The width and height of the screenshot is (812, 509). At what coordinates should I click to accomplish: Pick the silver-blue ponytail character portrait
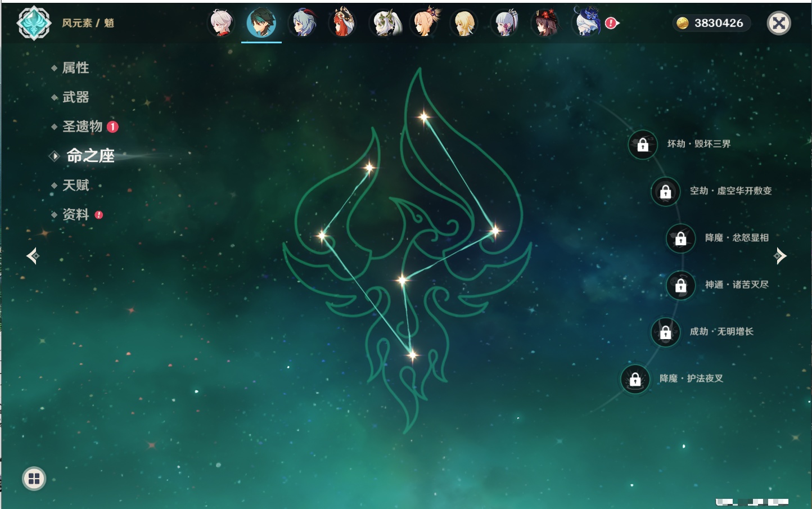(505, 23)
